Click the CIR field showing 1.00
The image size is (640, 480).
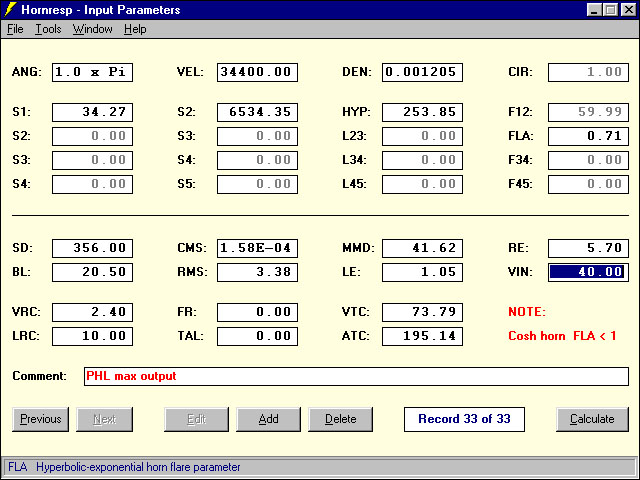click(x=588, y=72)
